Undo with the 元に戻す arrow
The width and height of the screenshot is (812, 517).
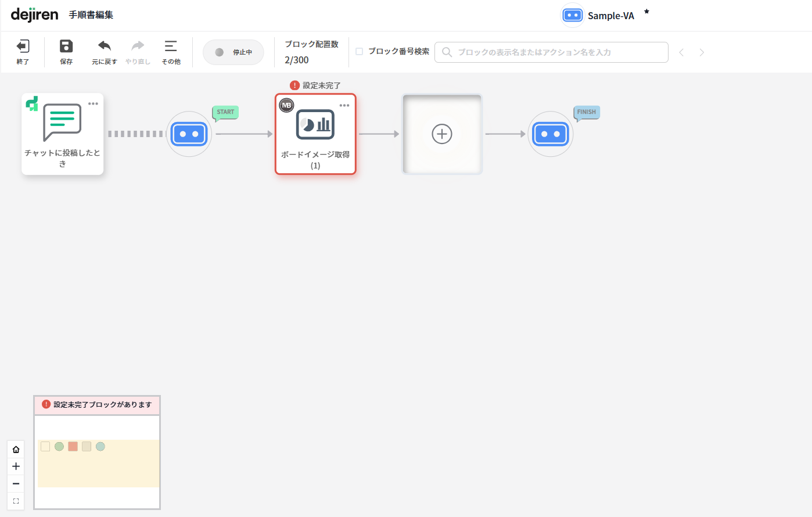point(105,46)
